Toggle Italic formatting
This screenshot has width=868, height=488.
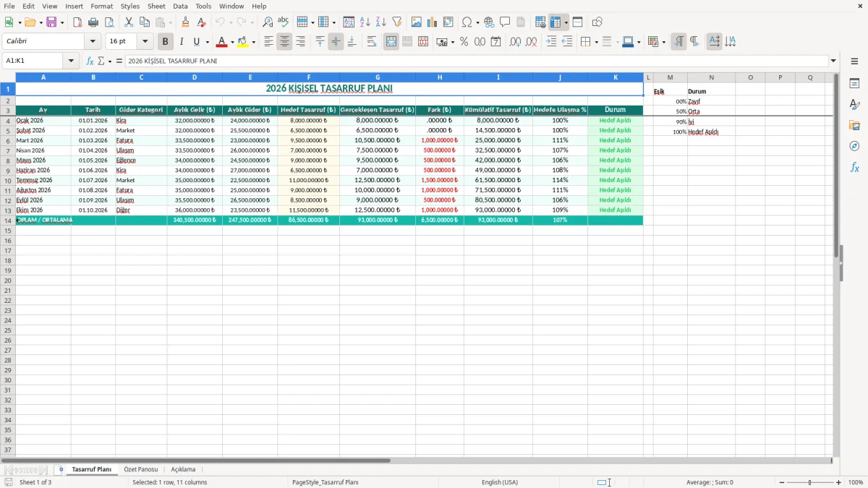tap(182, 42)
